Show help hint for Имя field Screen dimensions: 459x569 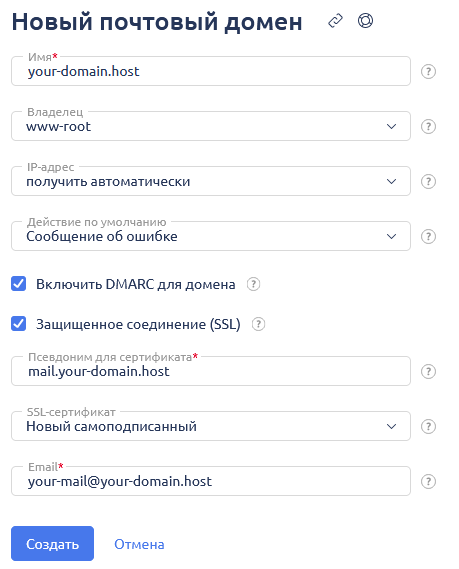click(x=428, y=71)
